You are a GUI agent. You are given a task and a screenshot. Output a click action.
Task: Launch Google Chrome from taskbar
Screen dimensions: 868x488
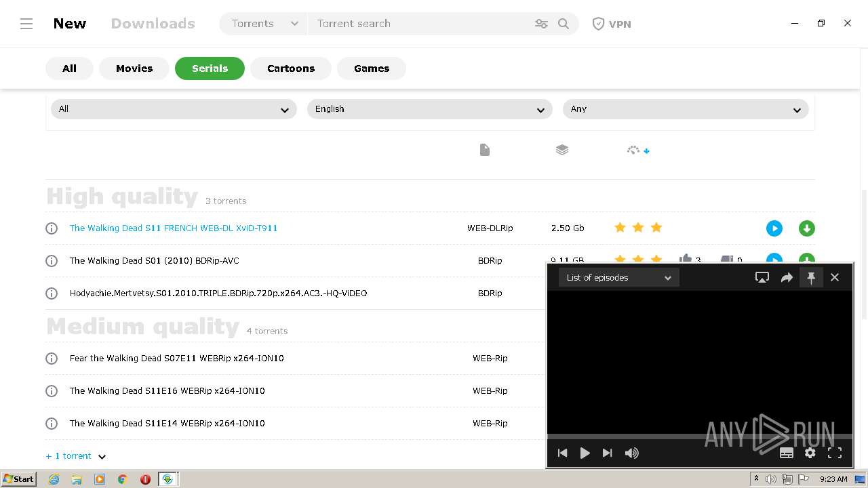(123, 479)
